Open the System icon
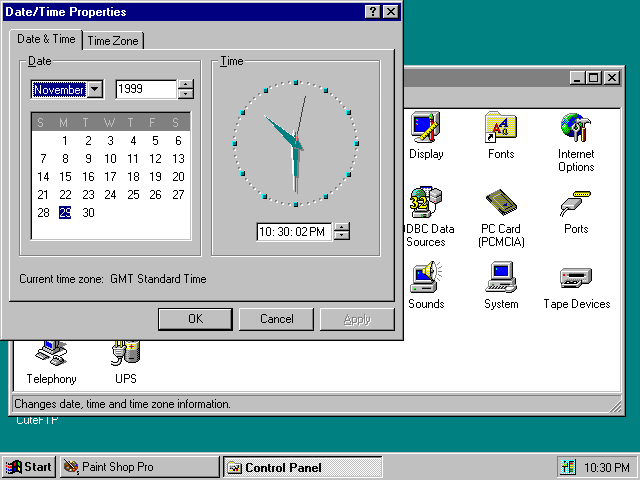Viewport: 640px width, 480px height. point(501,278)
